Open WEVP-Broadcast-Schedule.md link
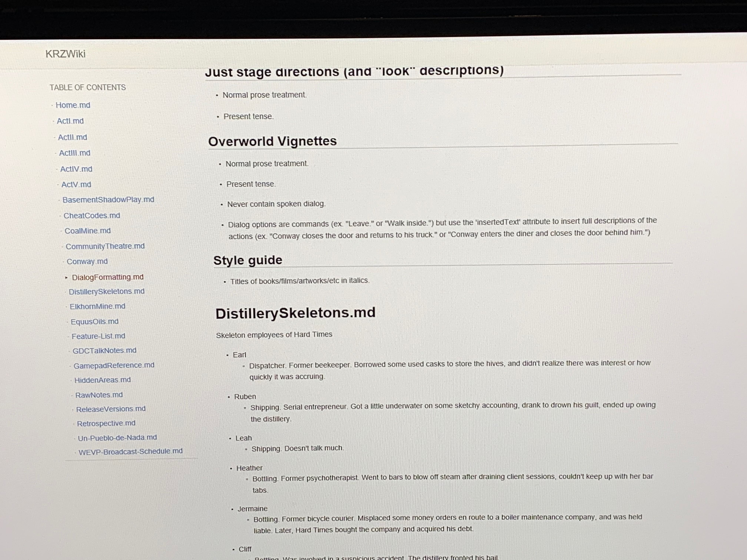This screenshot has width=747, height=560. click(130, 452)
